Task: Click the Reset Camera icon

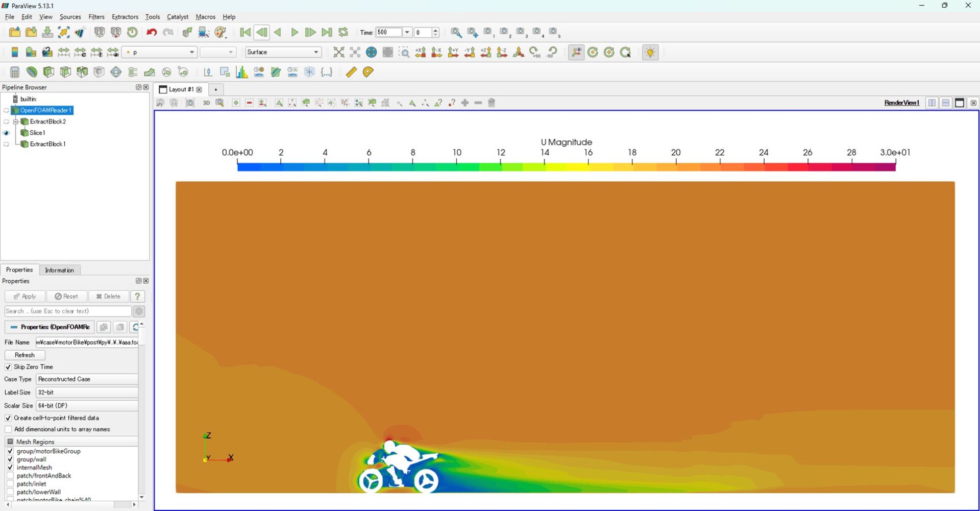Action: pyautogui.click(x=338, y=52)
